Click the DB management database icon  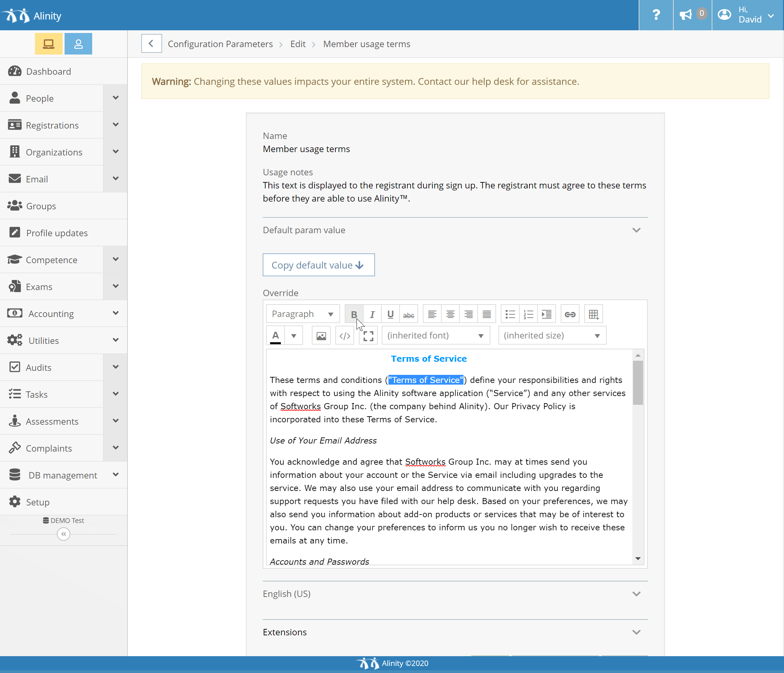(x=15, y=475)
